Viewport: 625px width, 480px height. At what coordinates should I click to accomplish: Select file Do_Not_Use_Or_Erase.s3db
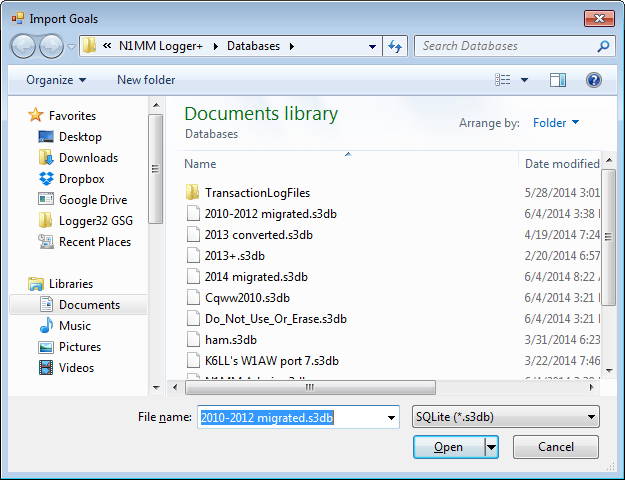275,319
